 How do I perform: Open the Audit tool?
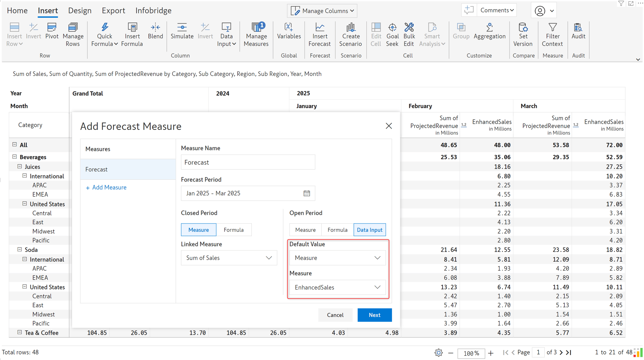(x=578, y=31)
